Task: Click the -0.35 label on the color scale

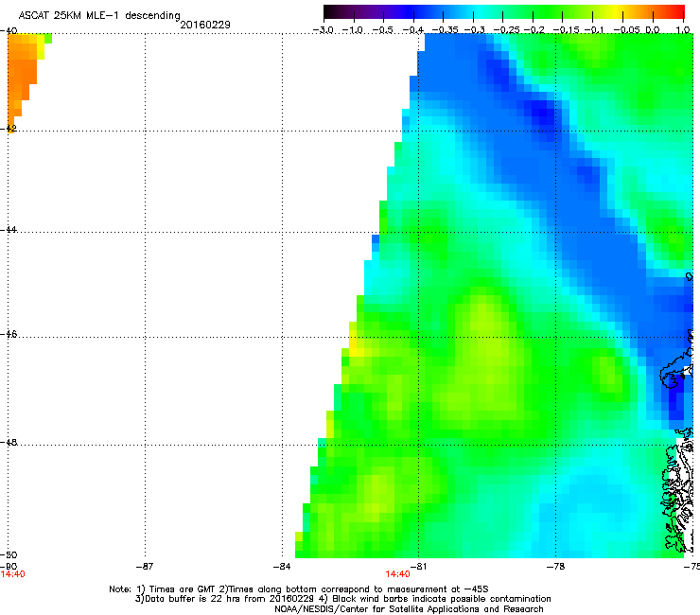Action: click(x=445, y=30)
